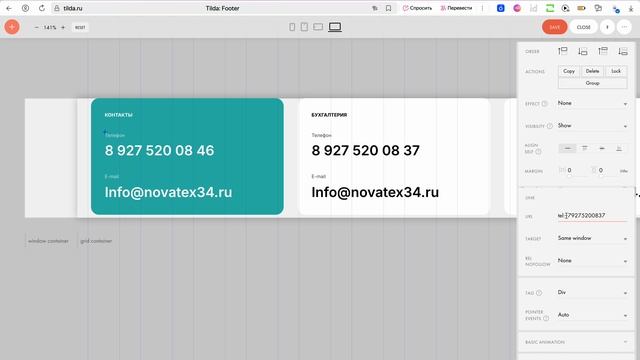Open the Pointer events Auto dropdown
Image resolution: width=640 pixels, height=360 pixels.
tap(592, 315)
